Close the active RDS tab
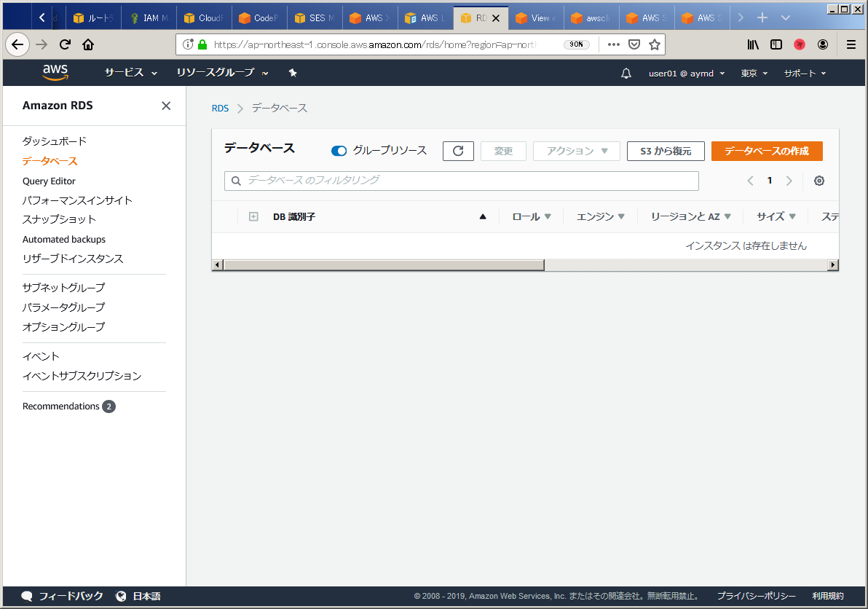Screen dimensions: 868x609 click(496, 18)
